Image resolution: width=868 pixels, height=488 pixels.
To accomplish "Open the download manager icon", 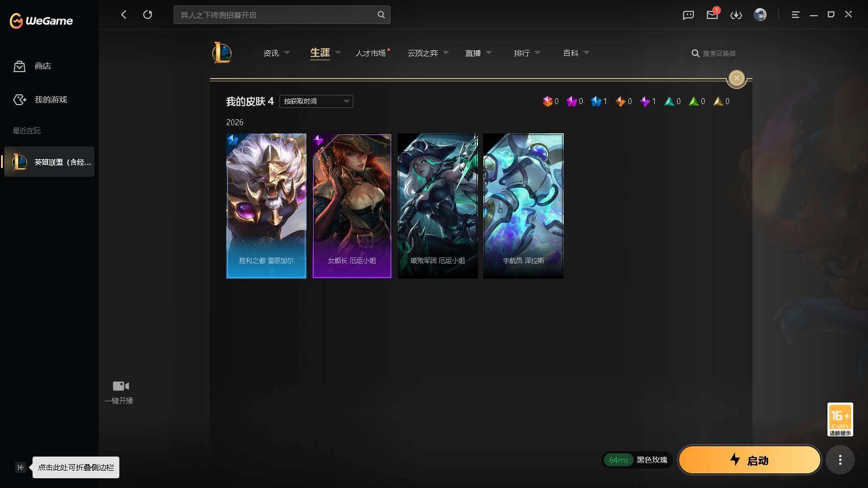I will [x=736, y=15].
